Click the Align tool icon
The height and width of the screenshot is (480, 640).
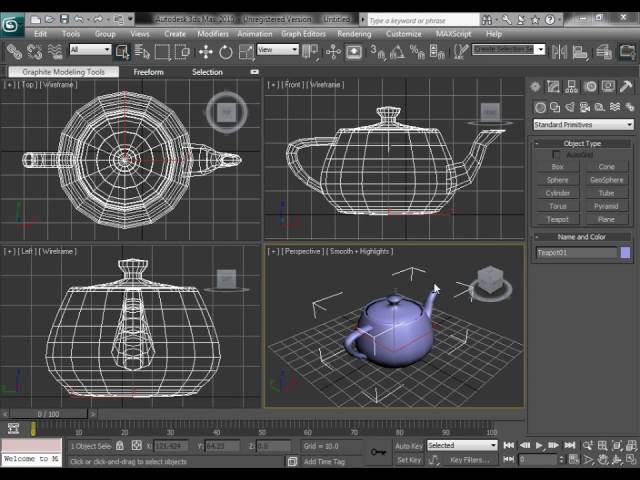pyautogui.click(x=580, y=52)
